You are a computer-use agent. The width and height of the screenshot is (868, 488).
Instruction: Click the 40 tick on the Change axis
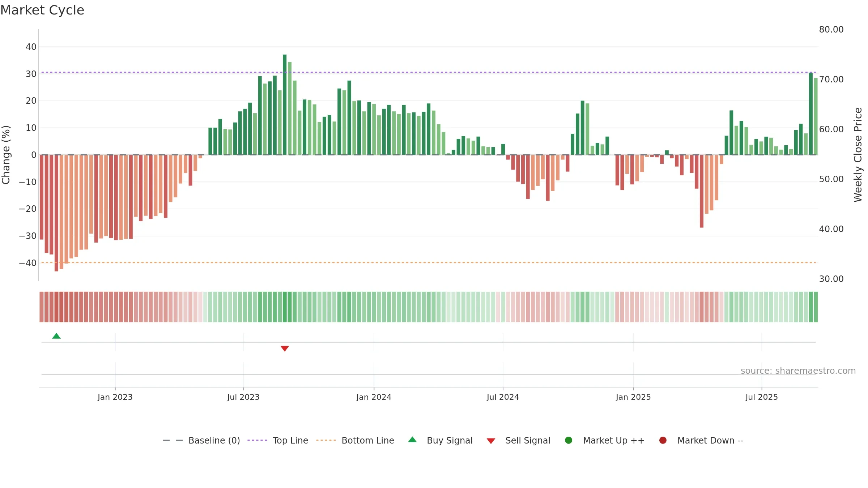click(31, 47)
